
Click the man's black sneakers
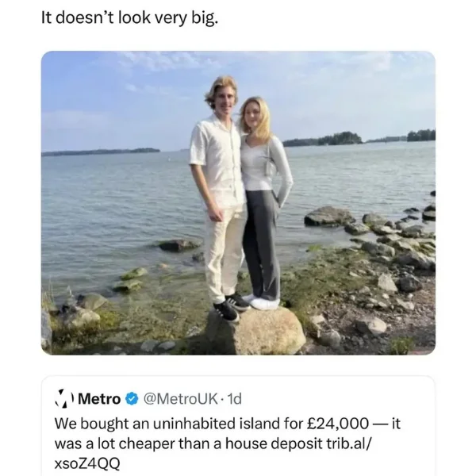[x=232, y=307]
